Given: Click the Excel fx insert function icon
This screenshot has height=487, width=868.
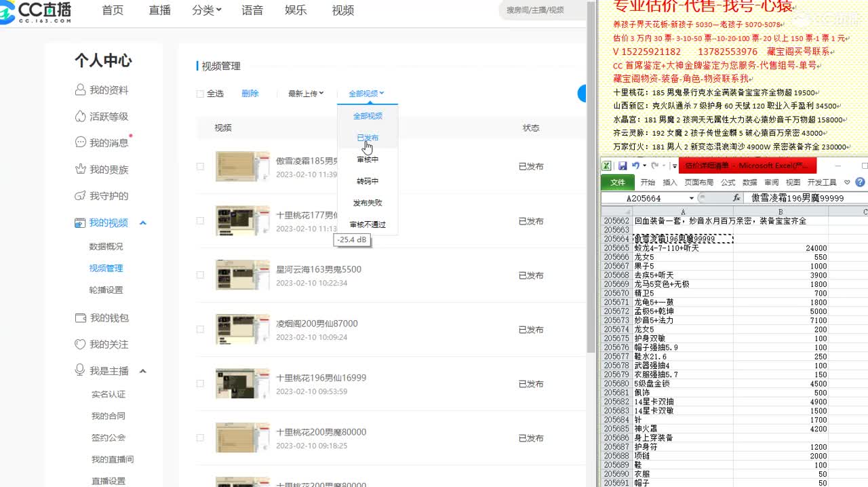Looking at the screenshot, I should click(x=737, y=198).
